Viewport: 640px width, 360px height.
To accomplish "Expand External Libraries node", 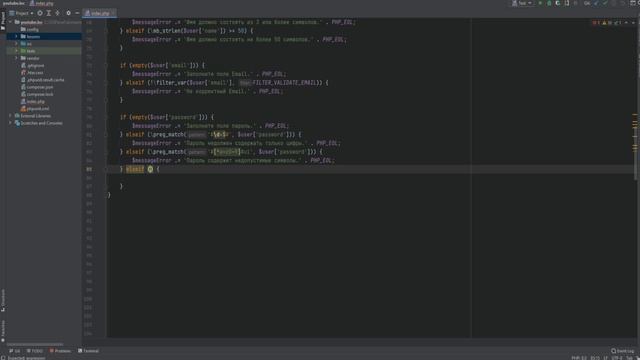I will coord(10,116).
